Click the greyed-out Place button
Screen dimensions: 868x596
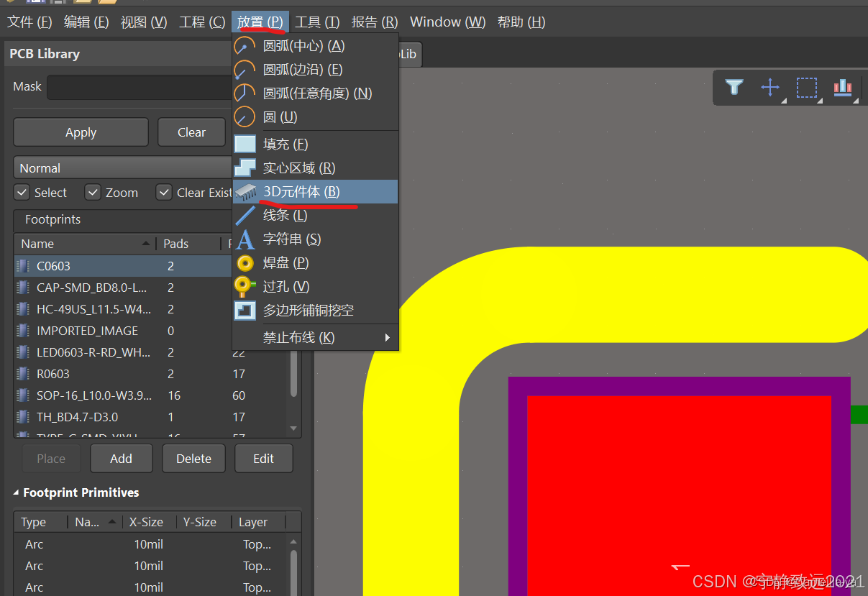(50, 459)
